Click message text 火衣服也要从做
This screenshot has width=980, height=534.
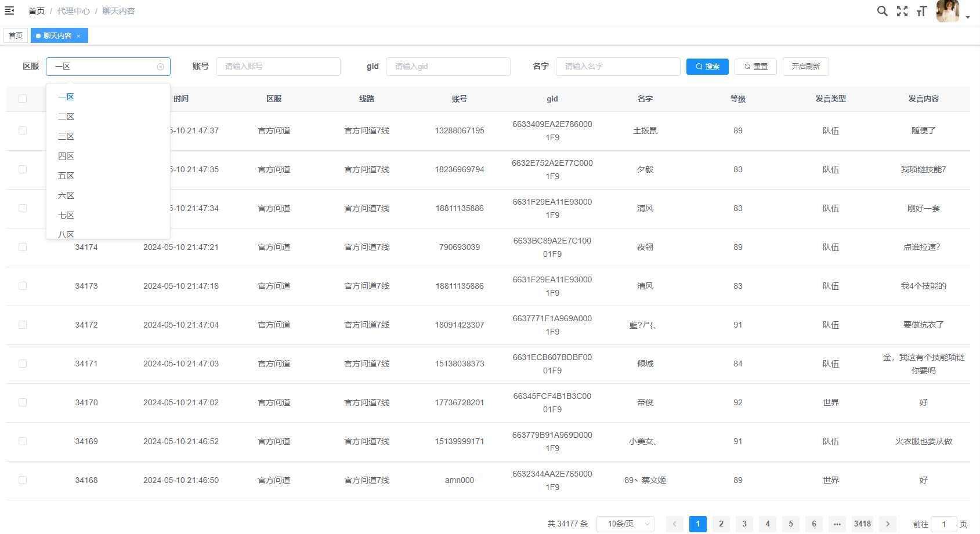924,441
